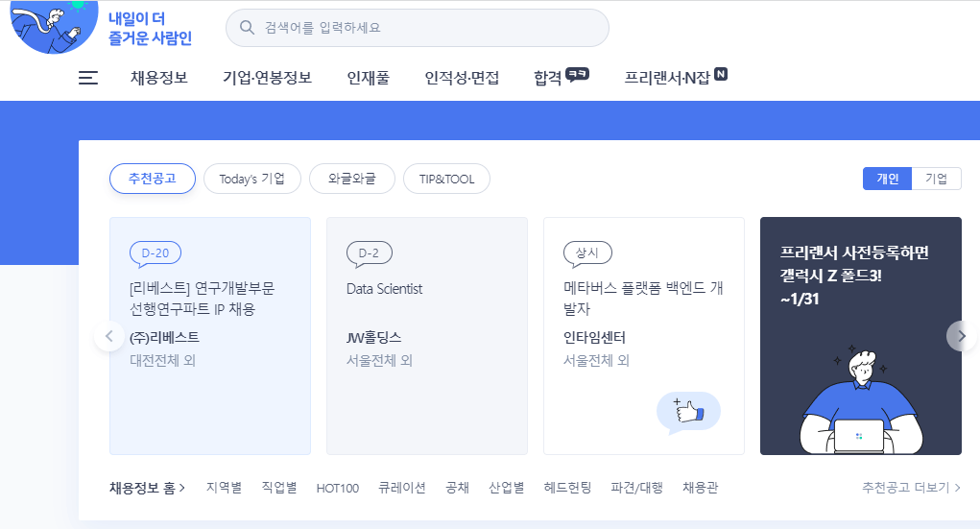Viewport: 980px width, 529px height.
Task: Select the TIP&TOOL tab
Action: (446, 179)
